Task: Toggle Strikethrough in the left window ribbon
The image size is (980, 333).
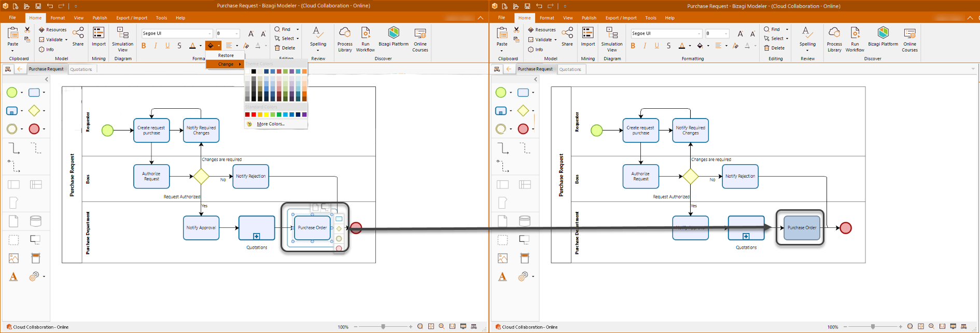Action: 179,46
